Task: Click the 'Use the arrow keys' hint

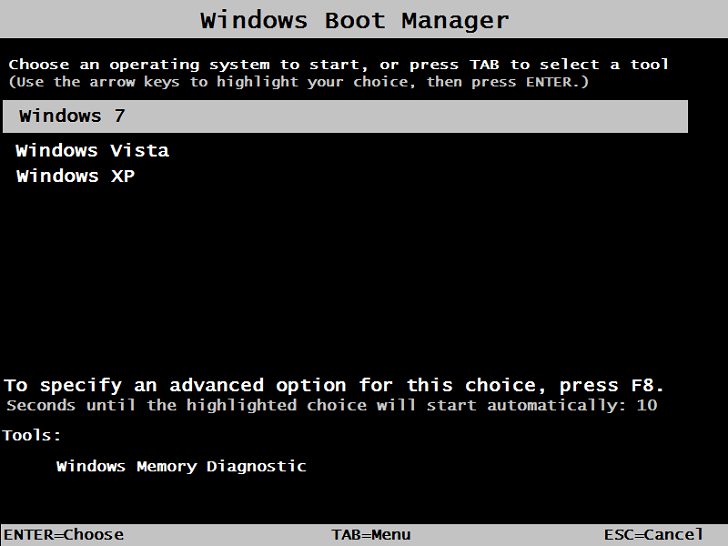Action: click(299, 82)
